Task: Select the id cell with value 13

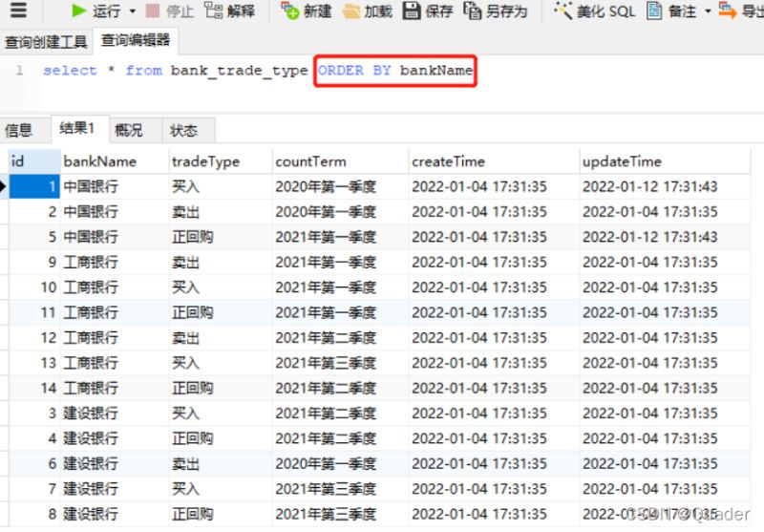Action: pos(34,364)
